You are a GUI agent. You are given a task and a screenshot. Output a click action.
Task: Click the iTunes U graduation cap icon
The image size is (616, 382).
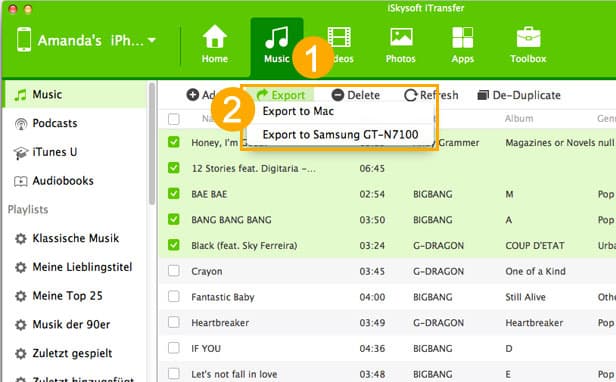point(20,152)
